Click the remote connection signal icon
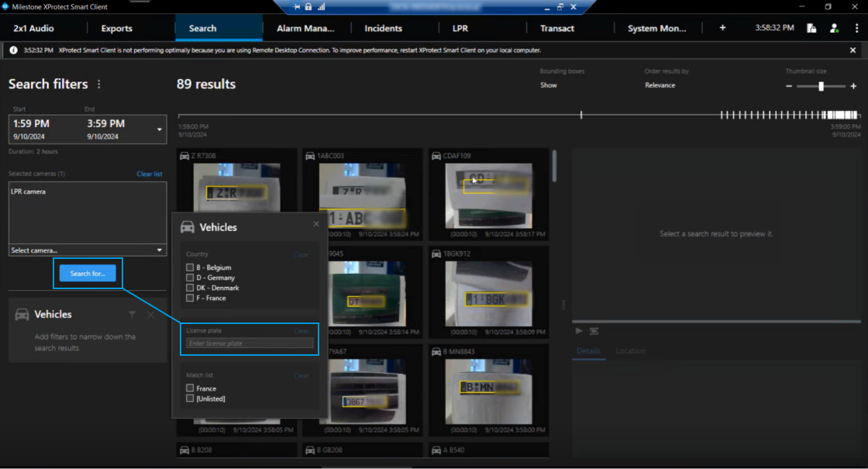The image size is (868, 469). 321,7
